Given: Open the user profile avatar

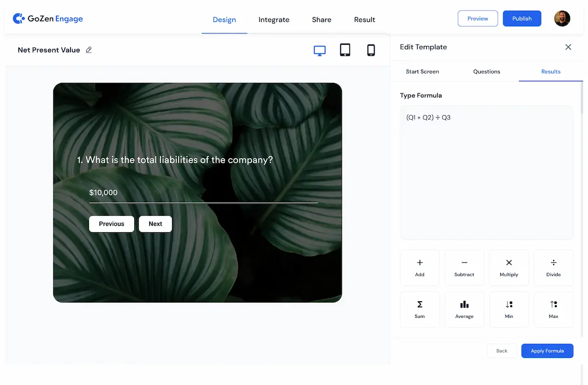Looking at the screenshot, I should click(x=562, y=19).
